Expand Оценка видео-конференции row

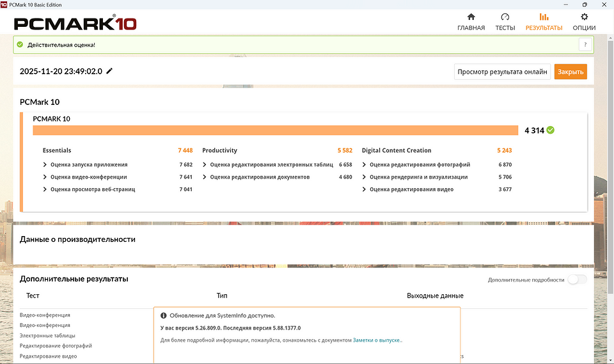tap(45, 177)
